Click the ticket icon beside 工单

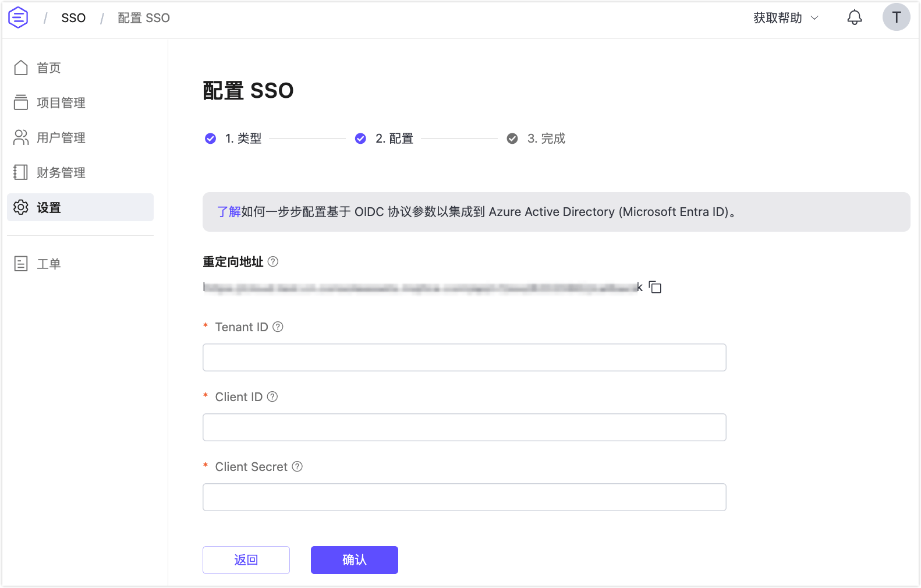pos(21,264)
